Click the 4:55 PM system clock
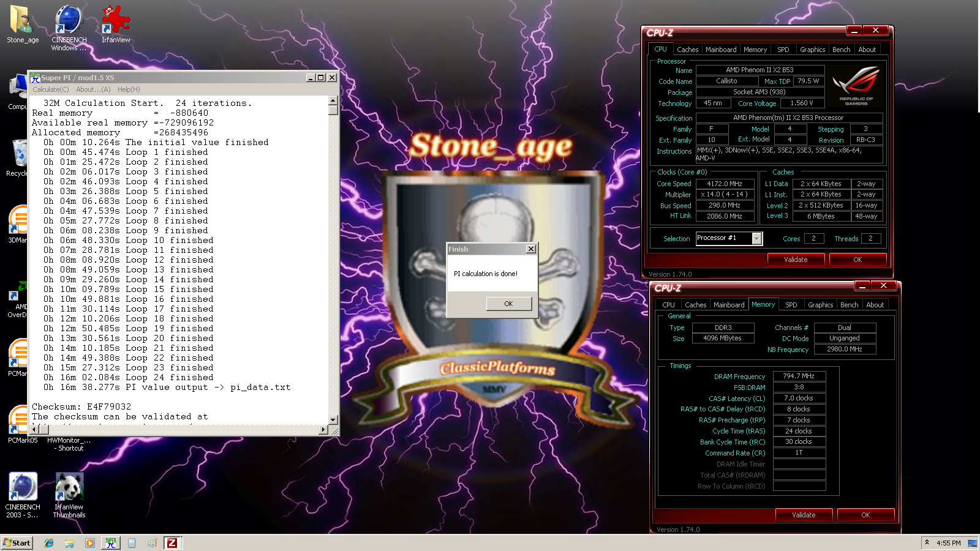This screenshot has height=551, width=980. tap(948, 543)
